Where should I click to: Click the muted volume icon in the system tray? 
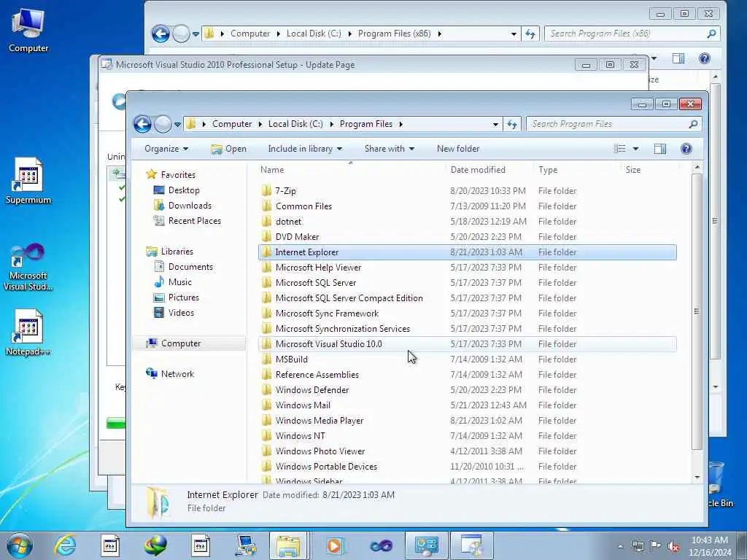(x=673, y=546)
